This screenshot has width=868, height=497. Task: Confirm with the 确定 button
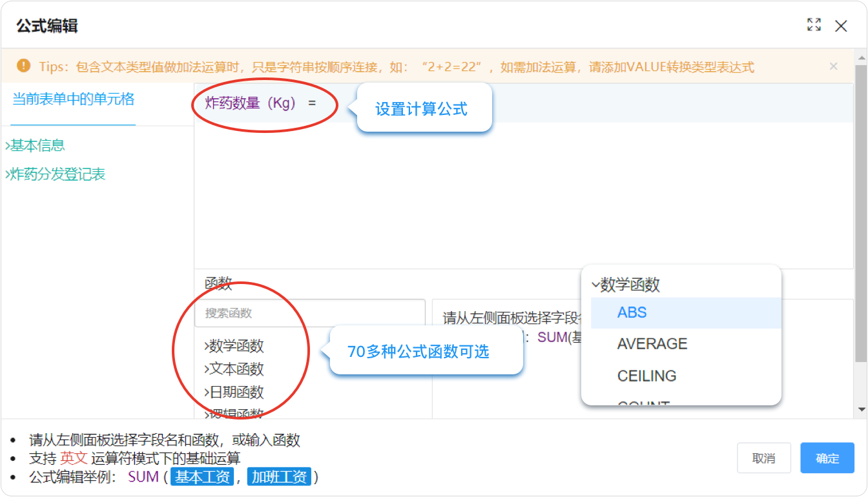(x=827, y=458)
